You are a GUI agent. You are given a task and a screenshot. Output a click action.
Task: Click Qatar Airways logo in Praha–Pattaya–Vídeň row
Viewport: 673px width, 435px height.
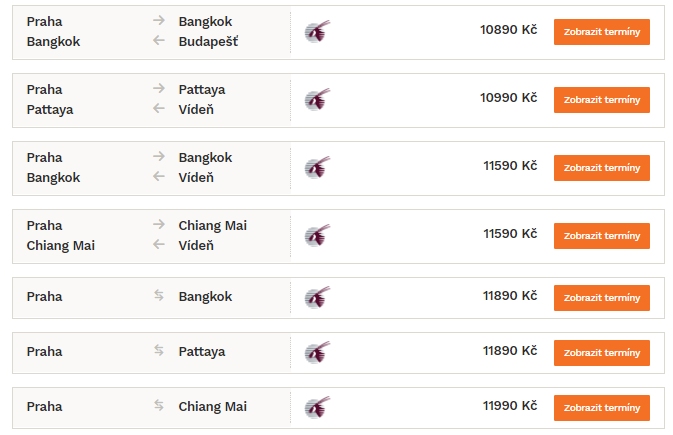pyautogui.click(x=318, y=99)
